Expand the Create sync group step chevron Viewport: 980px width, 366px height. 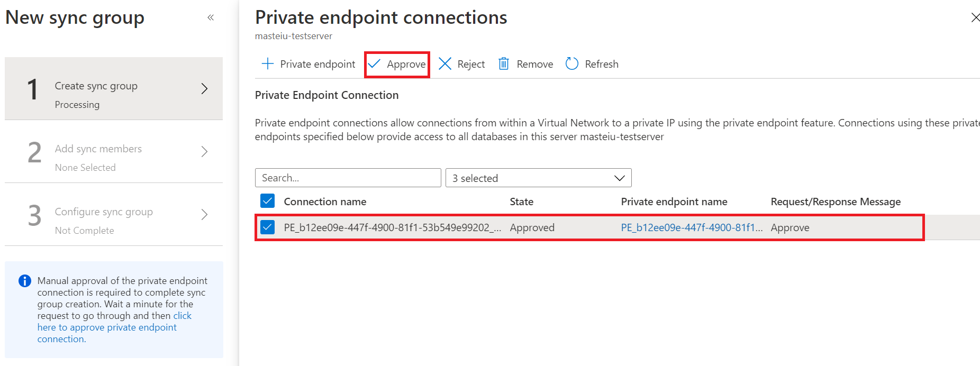(204, 89)
